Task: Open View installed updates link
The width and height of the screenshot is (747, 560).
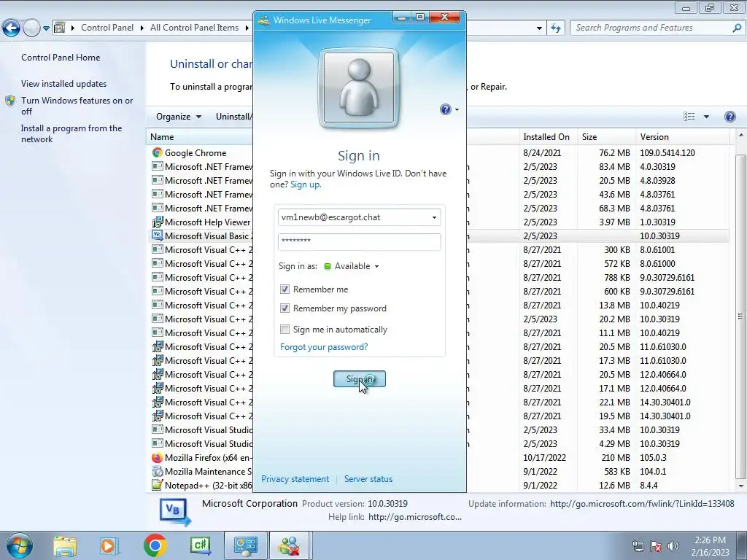Action: pos(64,84)
